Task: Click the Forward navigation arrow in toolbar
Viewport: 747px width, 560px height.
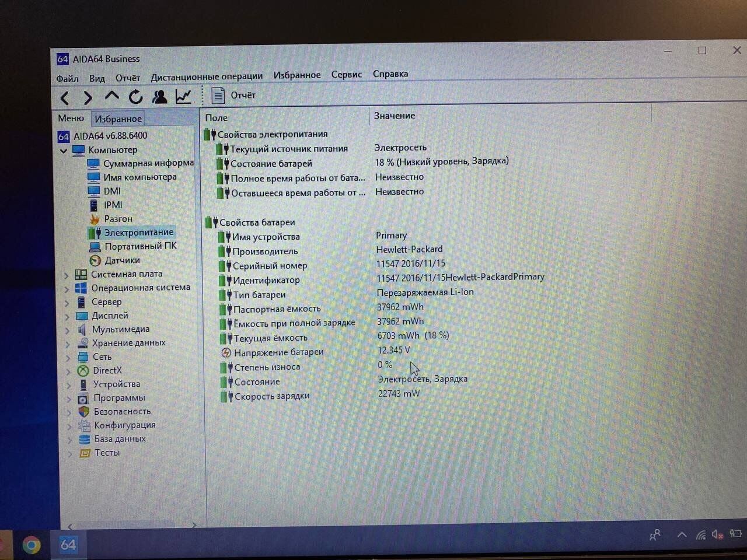Action: click(x=88, y=97)
